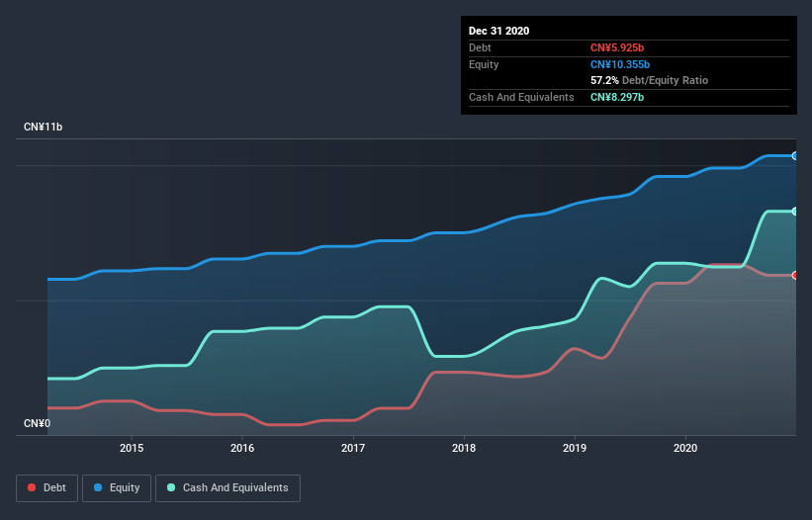Image resolution: width=812 pixels, height=520 pixels.
Task: Click the Dec 31 2020 tooltip date
Action: 498,31
